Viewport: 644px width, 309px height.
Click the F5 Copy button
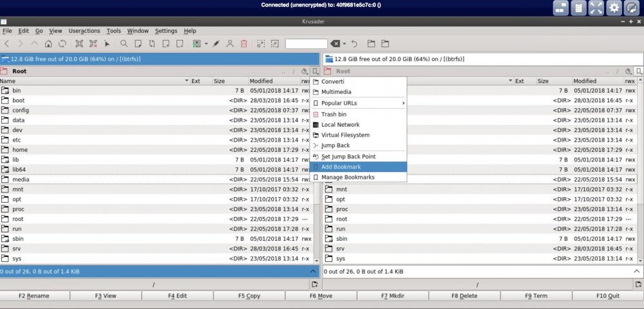pyautogui.click(x=249, y=296)
